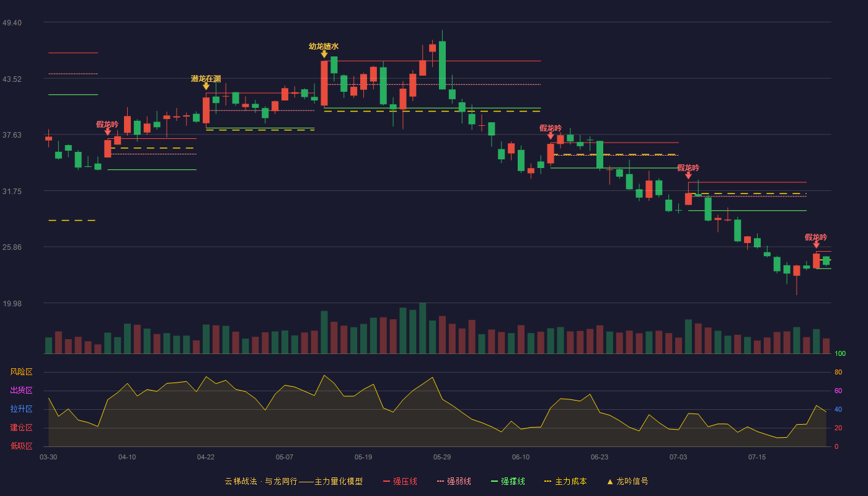This screenshot has width=868, height=496.
Task: Click the 拉升区 zone label
Action: pyautogui.click(x=21, y=409)
